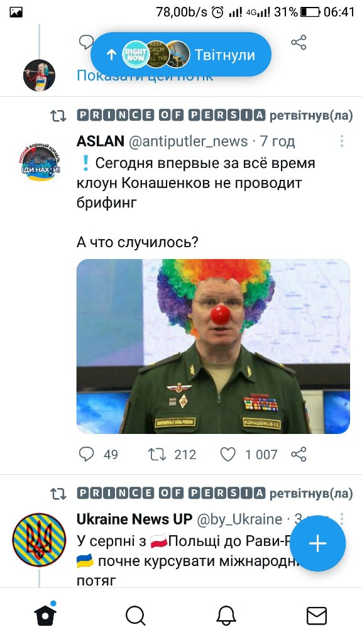Open ASLAN tweet three-dot menu
The width and height of the screenshot is (362, 644).
pyautogui.click(x=341, y=141)
